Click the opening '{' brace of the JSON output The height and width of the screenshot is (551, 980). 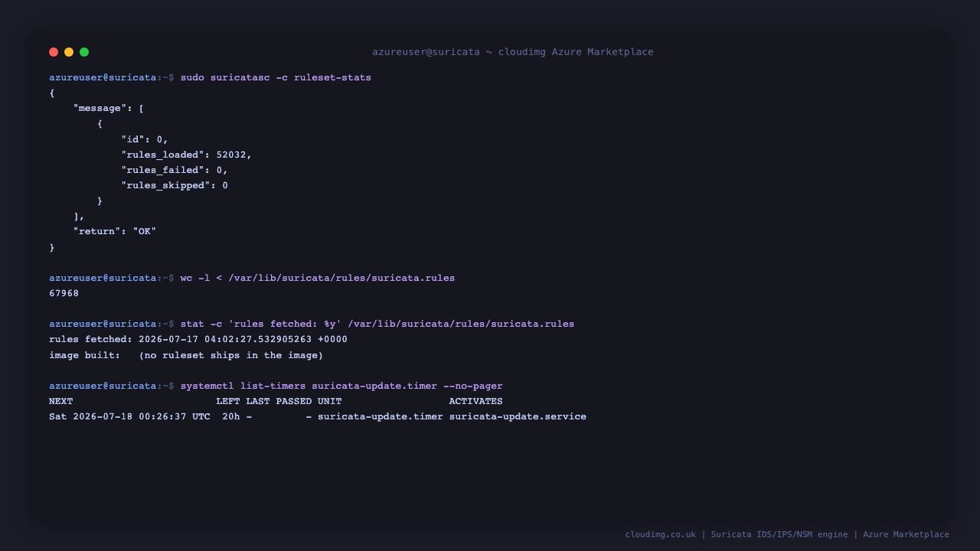52,93
